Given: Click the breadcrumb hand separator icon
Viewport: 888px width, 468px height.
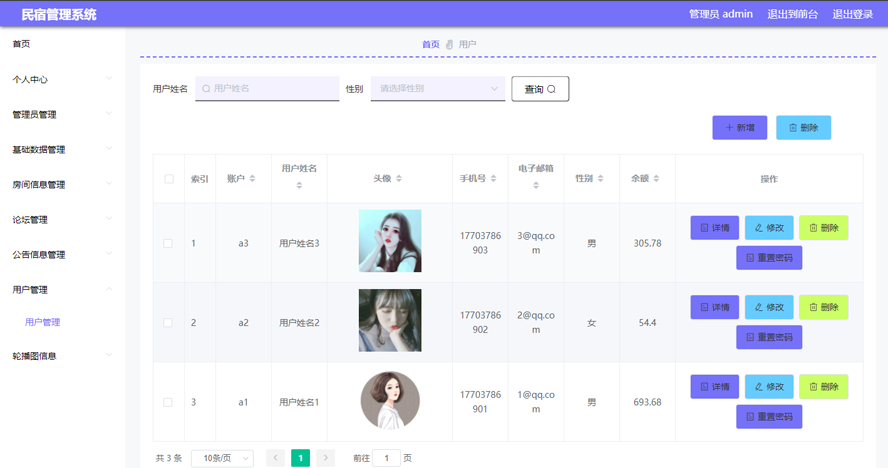Looking at the screenshot, I should tap(449, 44).
